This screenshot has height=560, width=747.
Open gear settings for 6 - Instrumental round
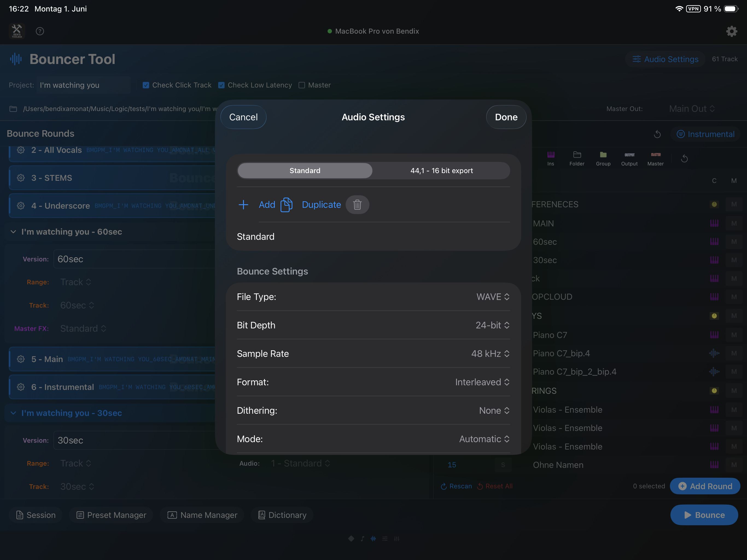pos(21,387)
